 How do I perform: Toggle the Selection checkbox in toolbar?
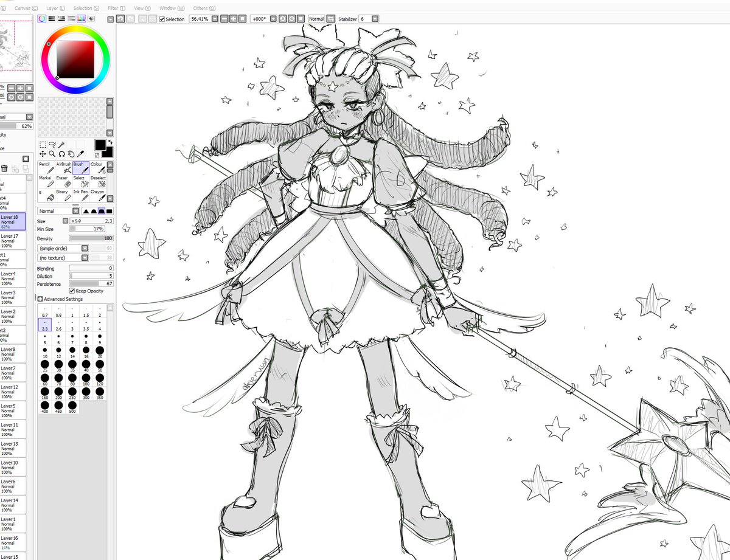tap(162, 19)
